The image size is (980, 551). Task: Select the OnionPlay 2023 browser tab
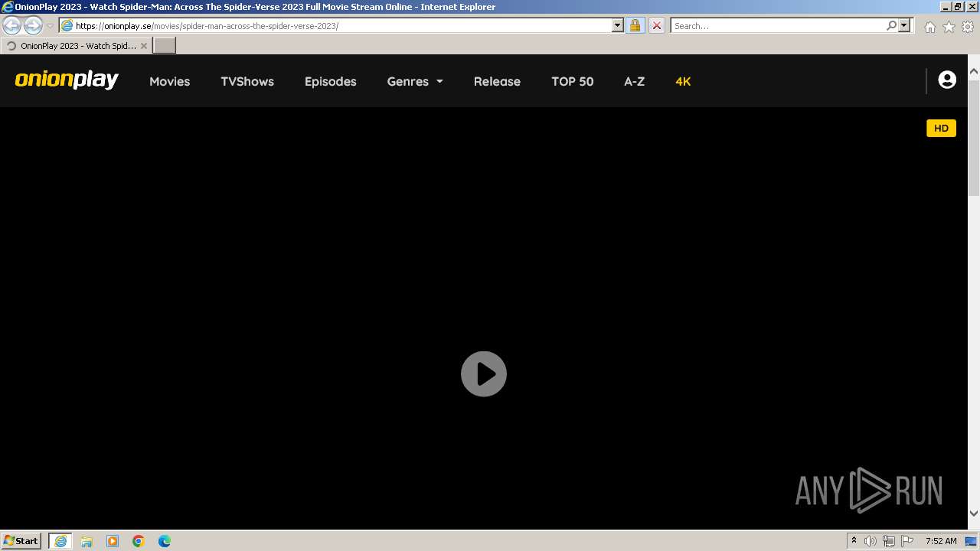click(x=76, y=46)
